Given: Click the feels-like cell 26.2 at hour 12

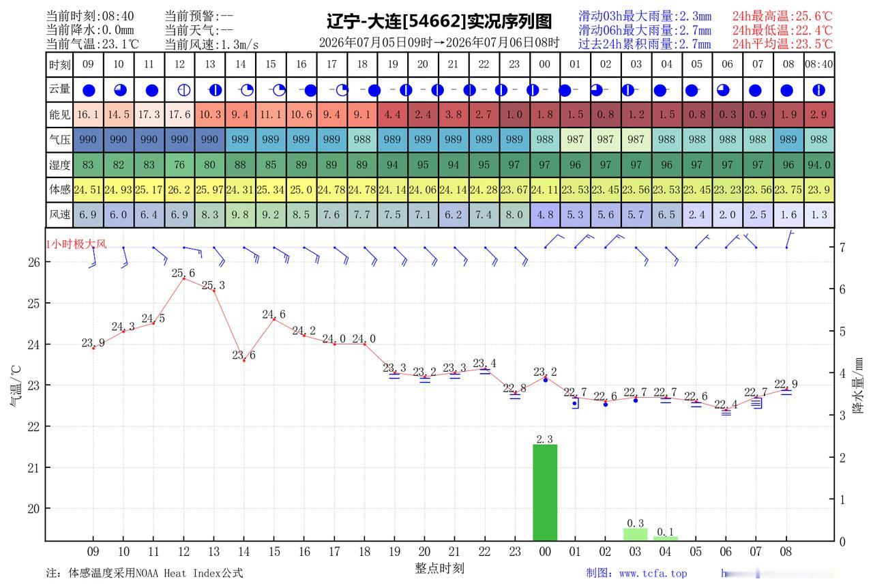Looking at the screenshot, I should point(180,190).
